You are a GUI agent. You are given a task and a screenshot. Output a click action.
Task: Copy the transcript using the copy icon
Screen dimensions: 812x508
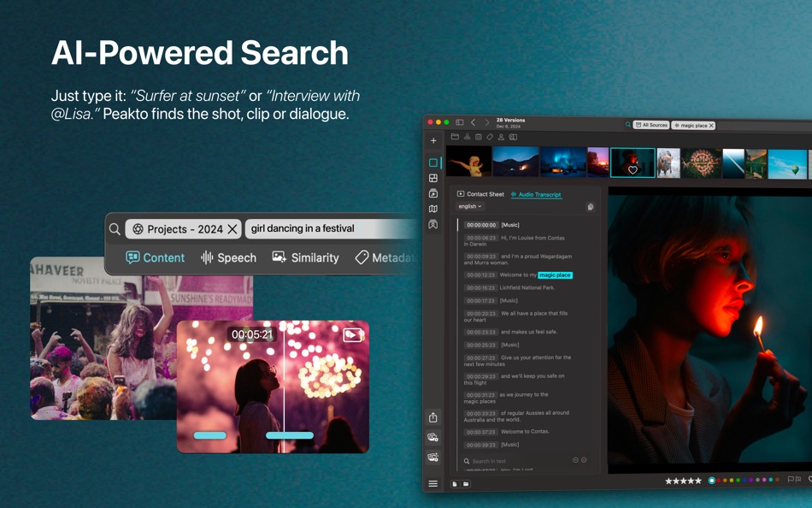pyautogui.click(x=590, y=206)
